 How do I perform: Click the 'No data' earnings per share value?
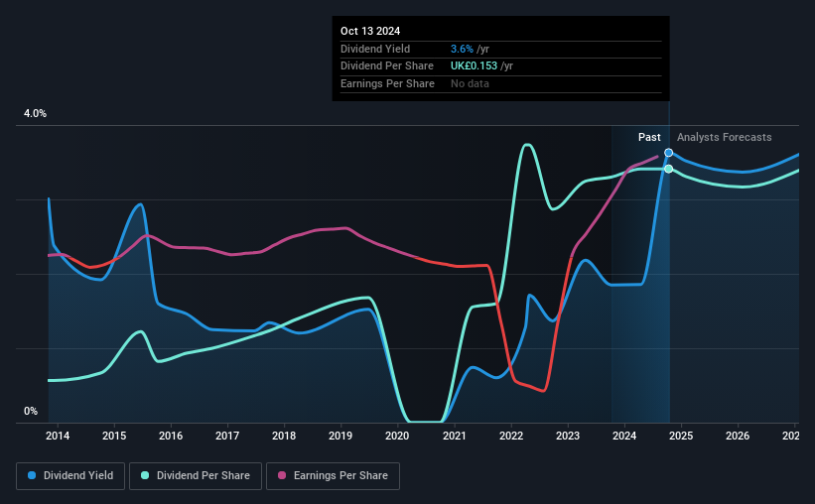(x=470, y=83)
